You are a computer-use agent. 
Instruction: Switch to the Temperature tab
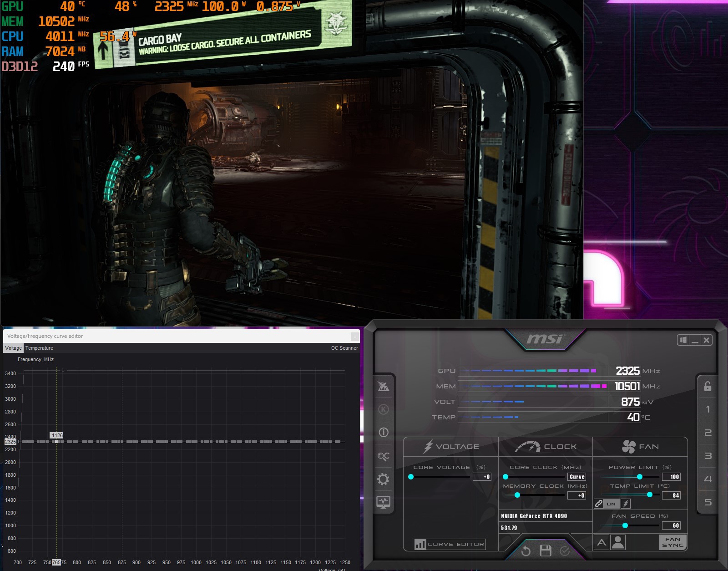click(39, 348)
